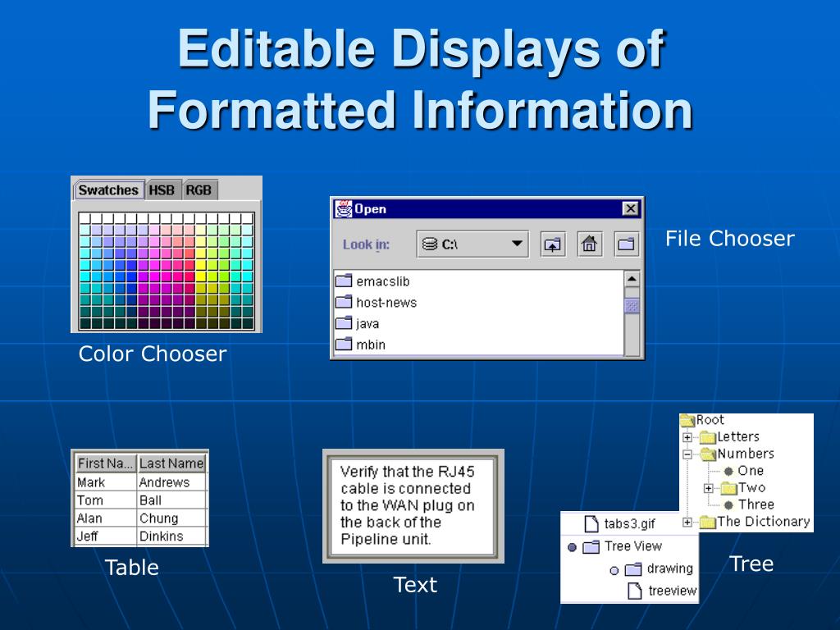
Task: Select tabs3.gif file in tree view
Action: (x=629, y=523)
